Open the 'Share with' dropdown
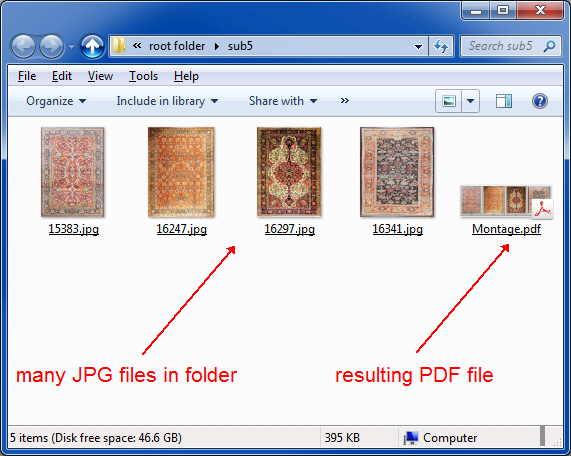Viewport: 571px width, 456px height. 283,101
